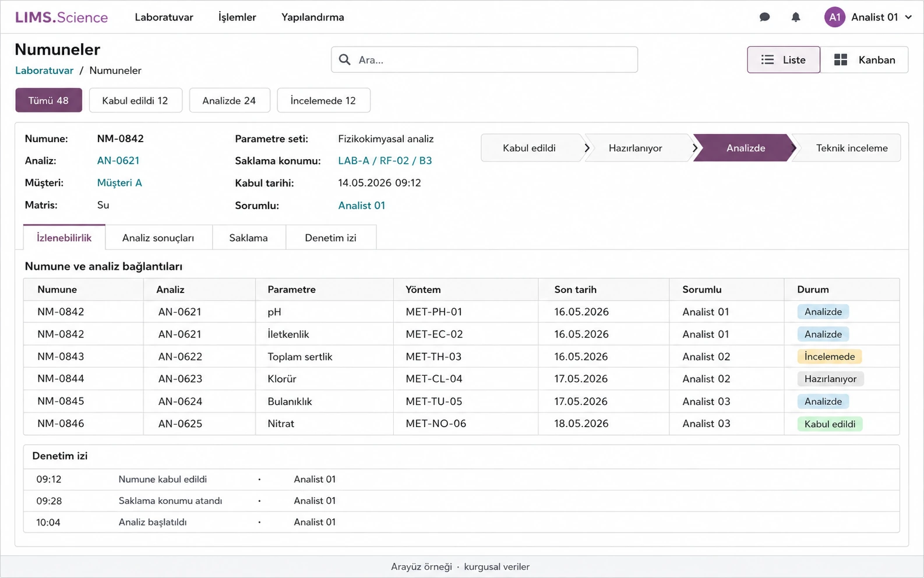Open the İşlemler menu
Screen dimensions: 924x578
click(237, 17)
